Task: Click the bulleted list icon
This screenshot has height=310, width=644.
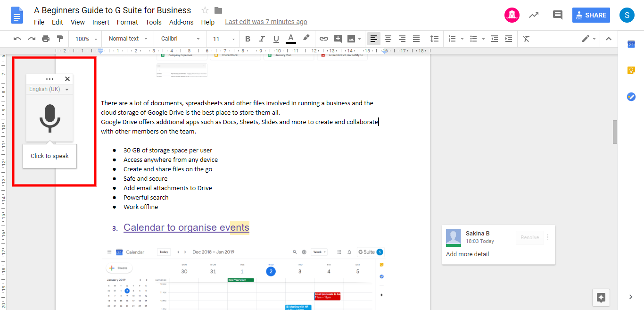Action: [474, 39]
